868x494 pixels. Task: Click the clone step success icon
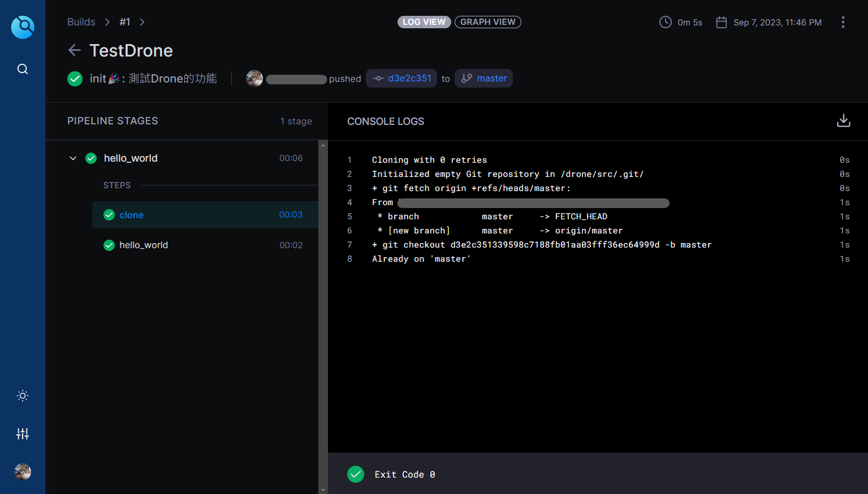(x=109, y=215)
